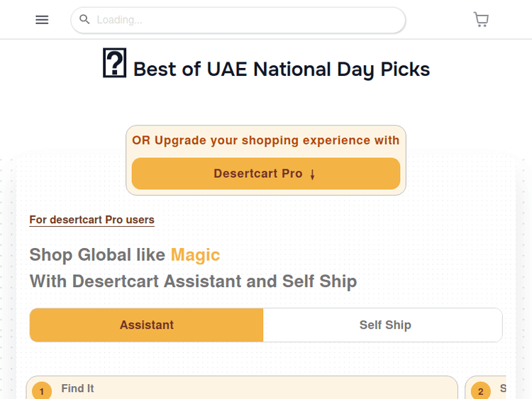Click the magnifier icon in search bar

point(84,20)
